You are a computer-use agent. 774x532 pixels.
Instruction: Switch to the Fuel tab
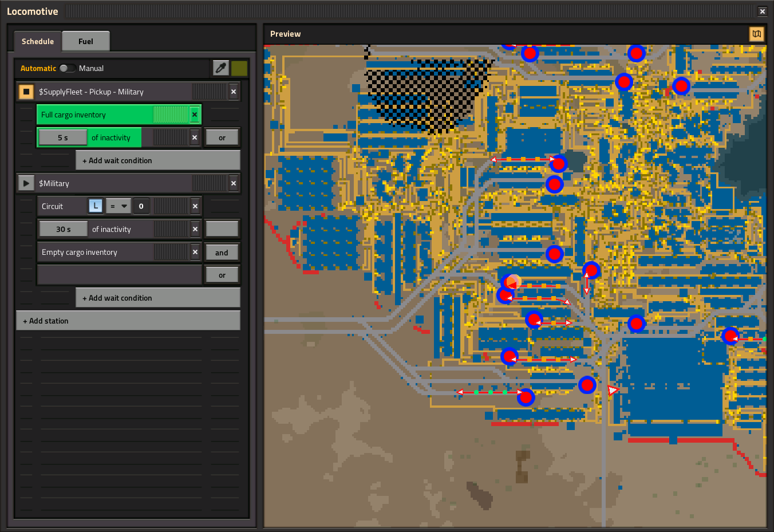[86, 41]
